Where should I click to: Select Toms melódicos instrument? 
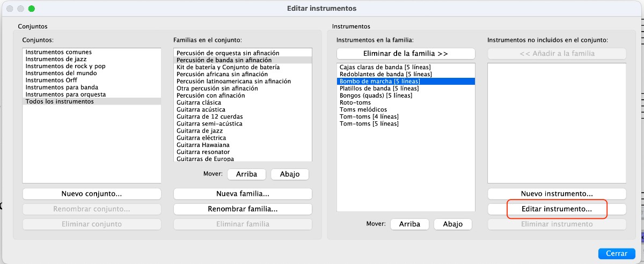point(363,109)
